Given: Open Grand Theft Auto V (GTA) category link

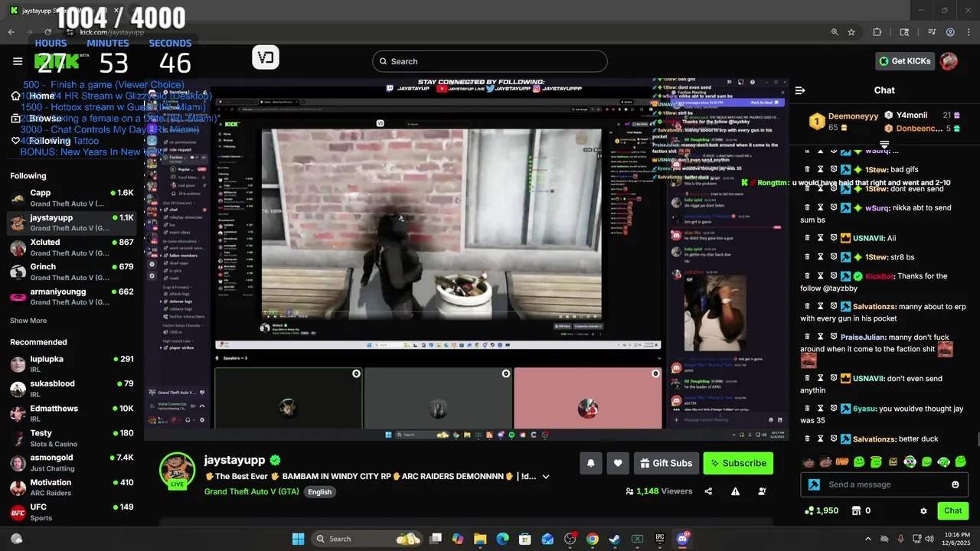Looking at the screenshot, I should click(x=252, y=491).
